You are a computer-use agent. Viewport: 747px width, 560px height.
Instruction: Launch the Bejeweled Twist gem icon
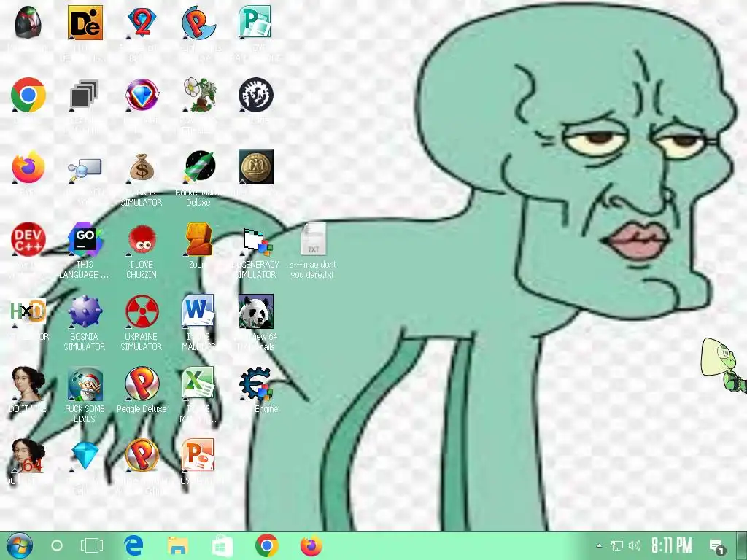coord(142,95)
